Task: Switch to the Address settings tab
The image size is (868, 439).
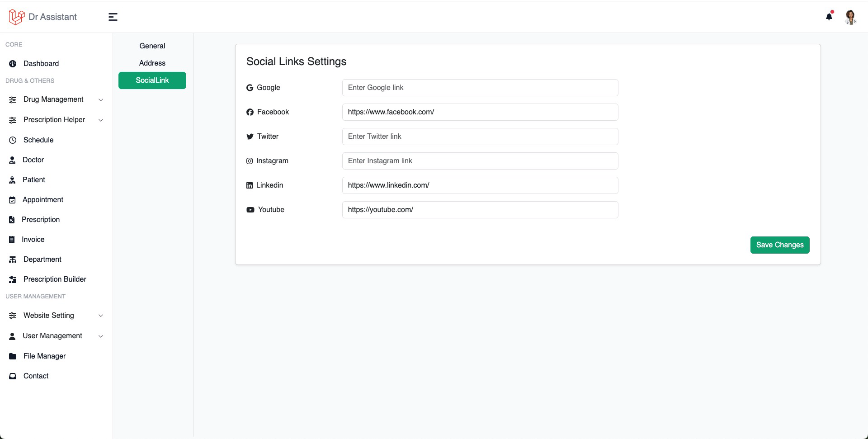Action: click(x=152, y=63)
